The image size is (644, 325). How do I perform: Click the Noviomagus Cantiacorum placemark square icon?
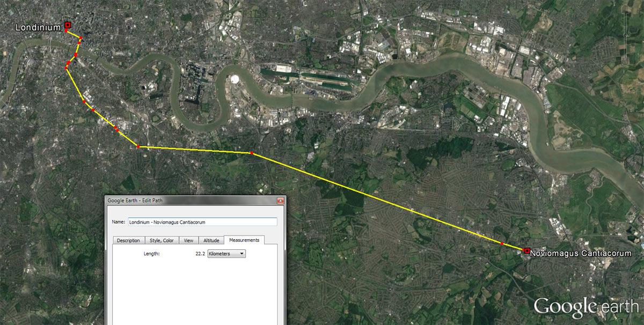click(x=527, y=250)
